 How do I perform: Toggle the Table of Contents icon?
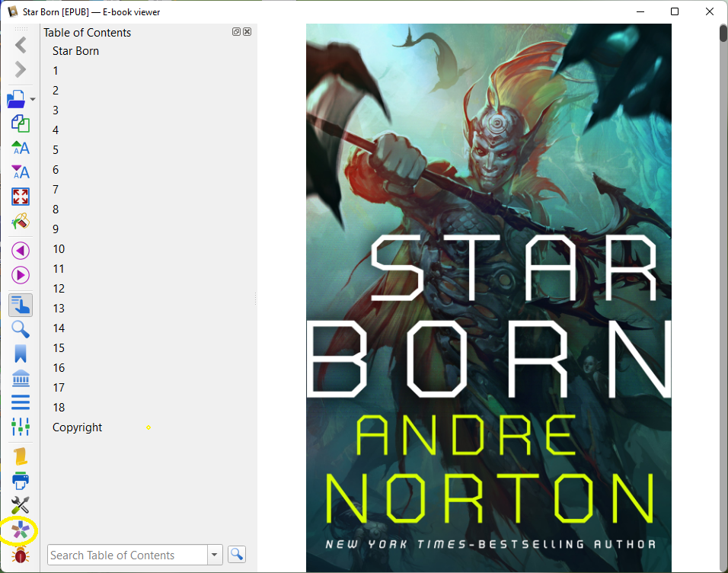(x=21, y=305)
